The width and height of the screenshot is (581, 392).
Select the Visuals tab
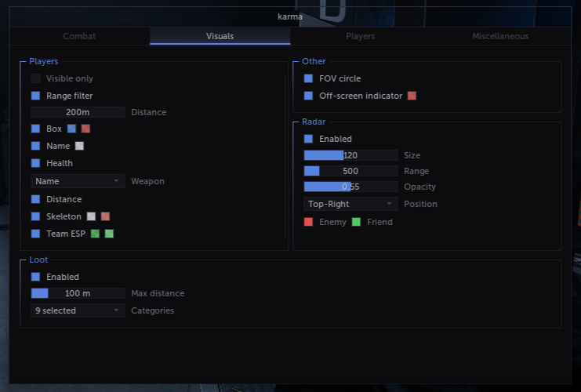point(220,36)
